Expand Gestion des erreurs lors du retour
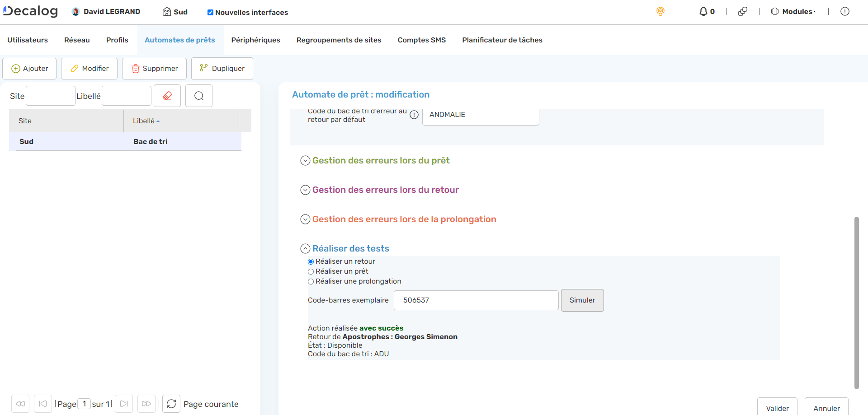 [x=306, y=190]
